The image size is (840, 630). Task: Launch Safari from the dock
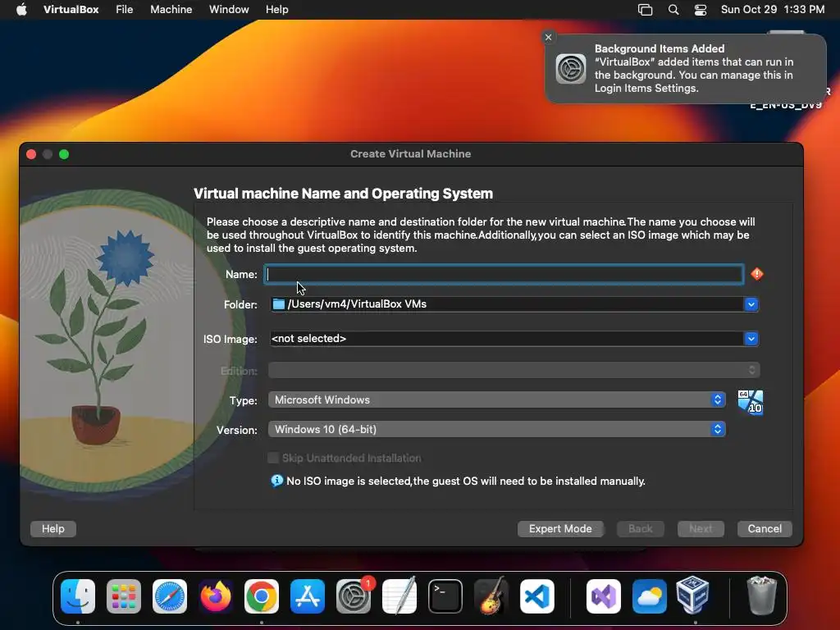click(x=170, y=596)
